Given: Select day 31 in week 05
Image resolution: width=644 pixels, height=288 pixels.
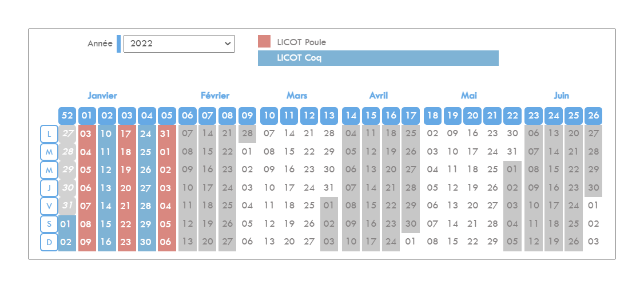Looking at the screenshot, I should (x=167, y=134).
